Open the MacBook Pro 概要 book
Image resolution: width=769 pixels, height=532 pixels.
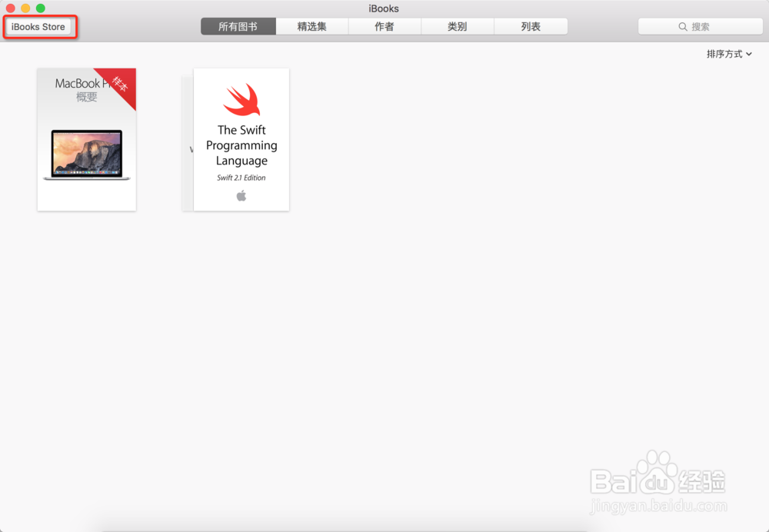87,139
